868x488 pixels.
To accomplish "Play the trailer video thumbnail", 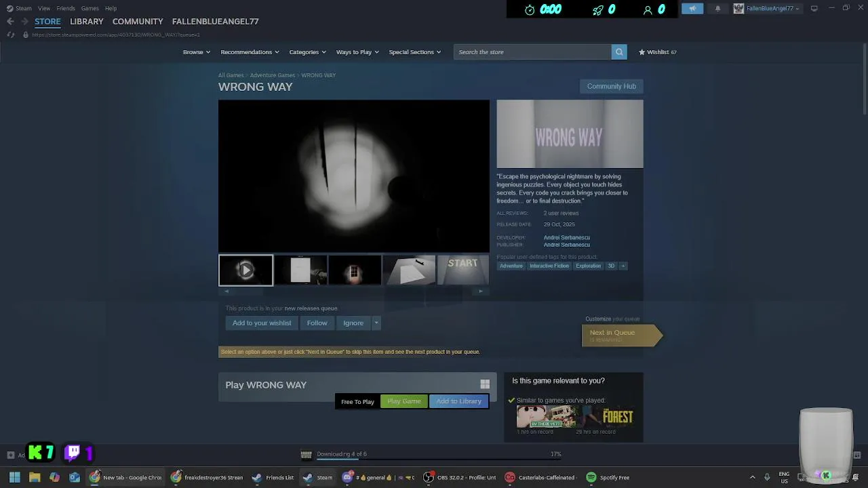I will pos(245,270).
